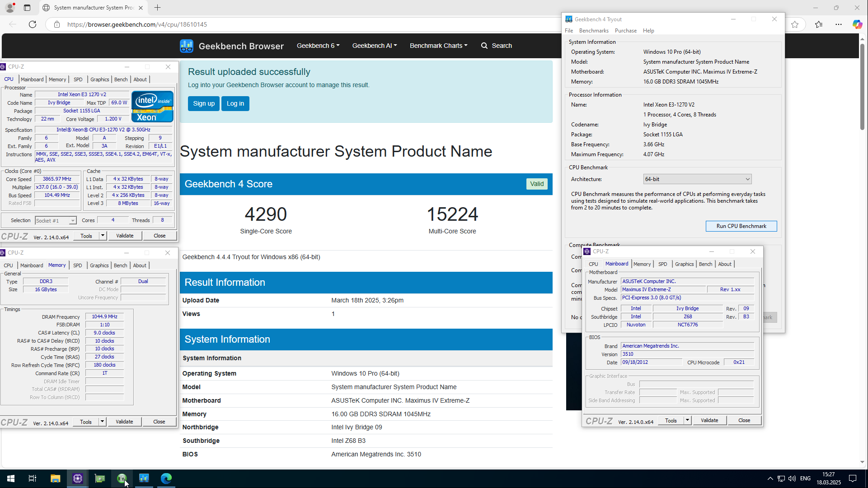This screenshot has width=868, height=488.
Task: Click the Multiplier value in CPU-Z
Action: 57,187
